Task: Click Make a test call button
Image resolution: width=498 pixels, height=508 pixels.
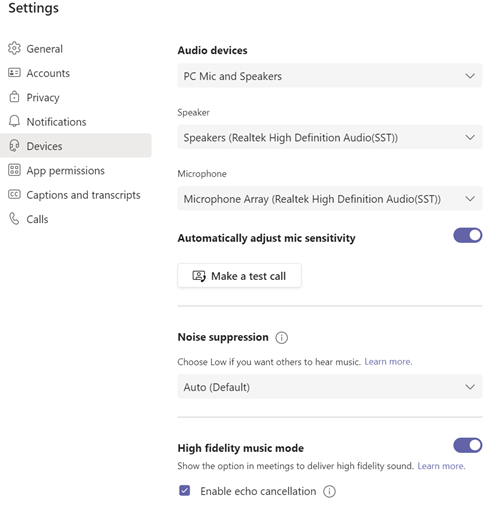Action: [239, 276]
